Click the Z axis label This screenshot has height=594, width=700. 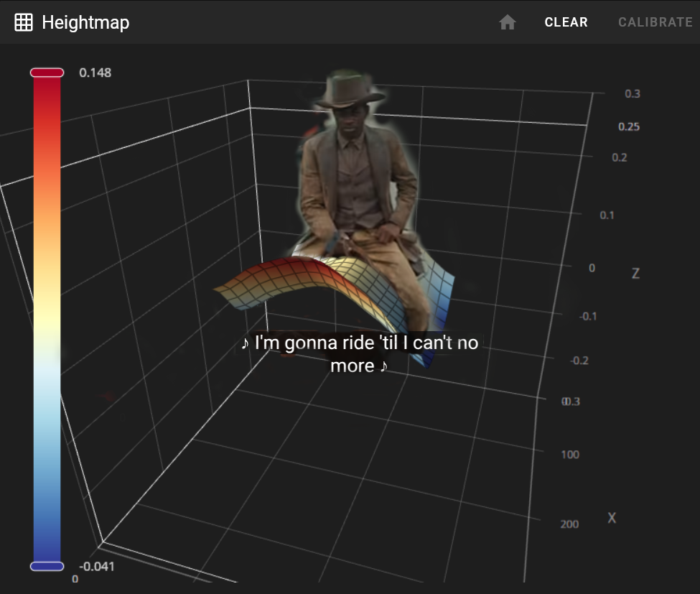pyautogui.click(x=635, y=274)
